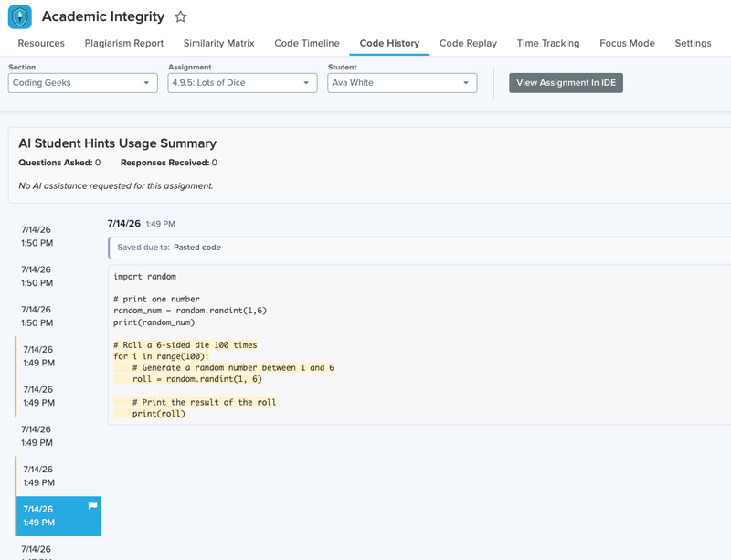Screen dimensions: 731x560
Task: Select the highlighted blue 1:49 PM snapshot
Action: (x=58, y=516)
